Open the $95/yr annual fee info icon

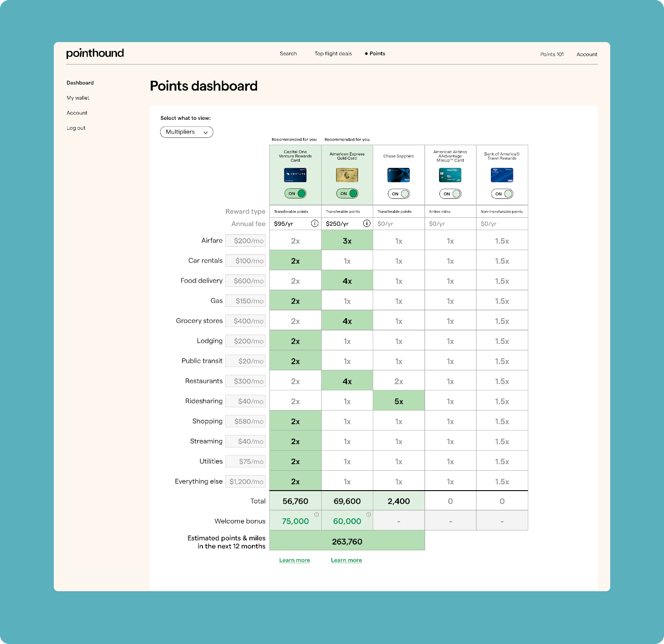click(x=315, y=224)
